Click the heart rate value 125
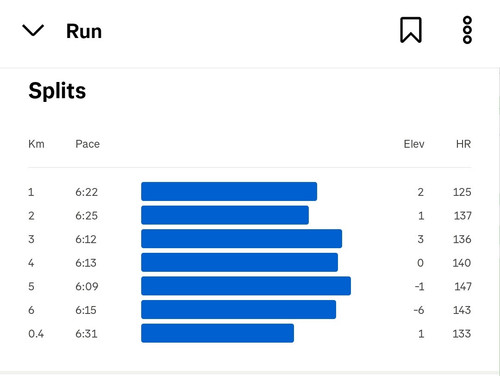This screenshot has width=500, height=376. [462, 192]
